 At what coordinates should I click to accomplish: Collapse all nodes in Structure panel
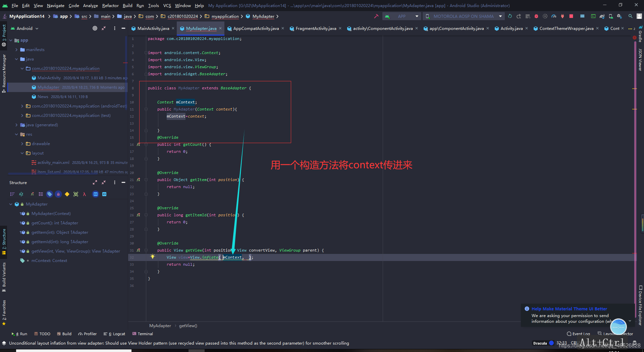104,182
